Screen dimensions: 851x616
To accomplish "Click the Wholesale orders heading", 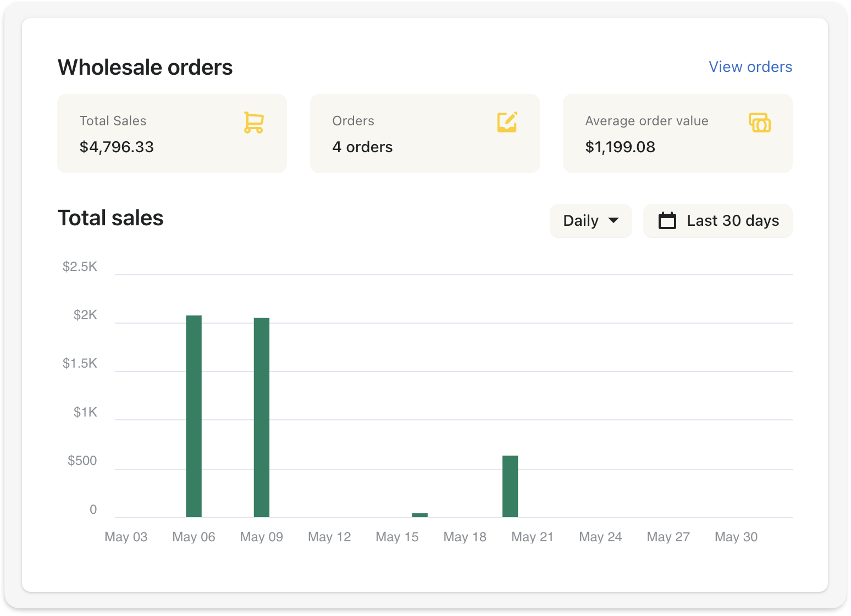I will click(x=145, y=67).
